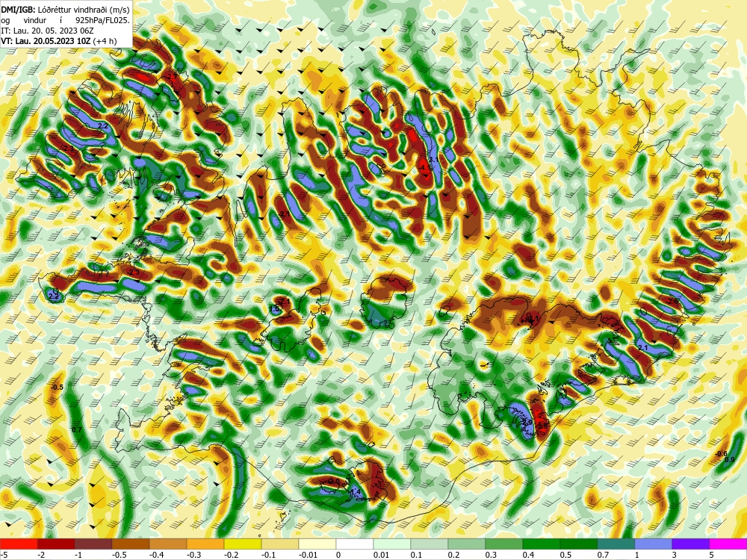Select the white legend swatch above 0

355,544
